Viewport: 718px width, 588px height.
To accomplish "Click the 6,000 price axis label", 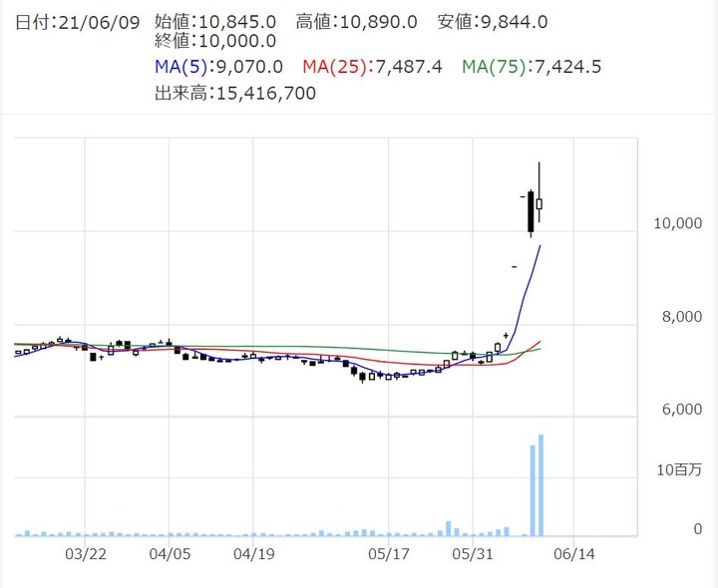I will [x=682, y=409].
